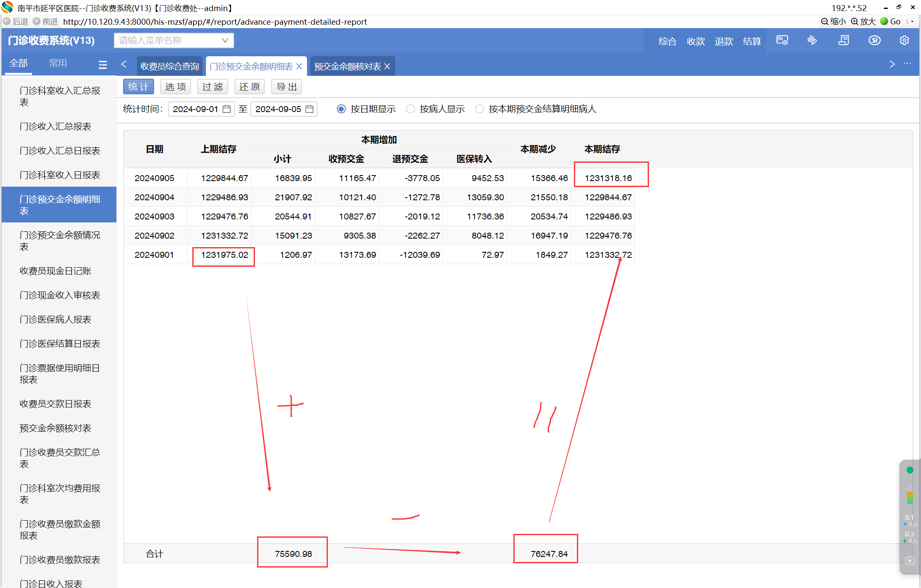Click the SI card view icon
The width and height of the screenshot is (921, 588).
[x=782, y=40]
